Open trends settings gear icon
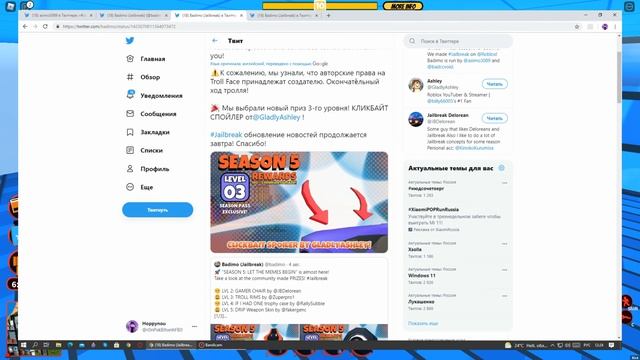Screen dimensions: 640x360 [502, 168]
